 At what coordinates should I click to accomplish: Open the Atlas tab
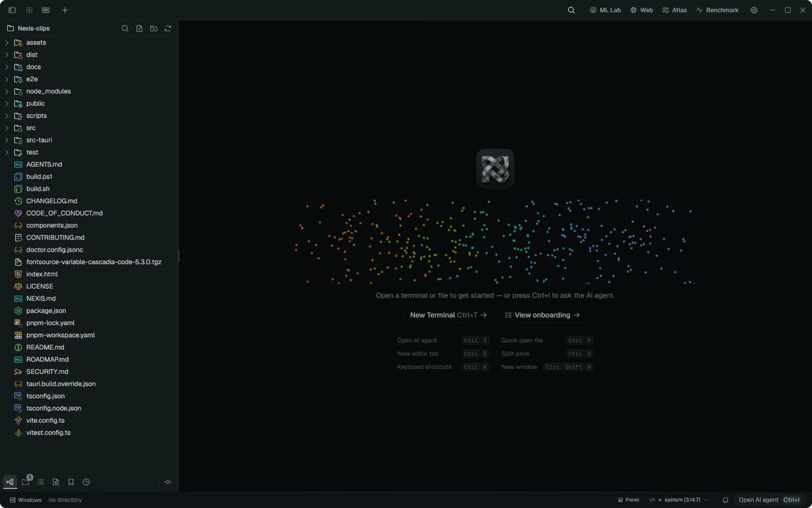674,10
